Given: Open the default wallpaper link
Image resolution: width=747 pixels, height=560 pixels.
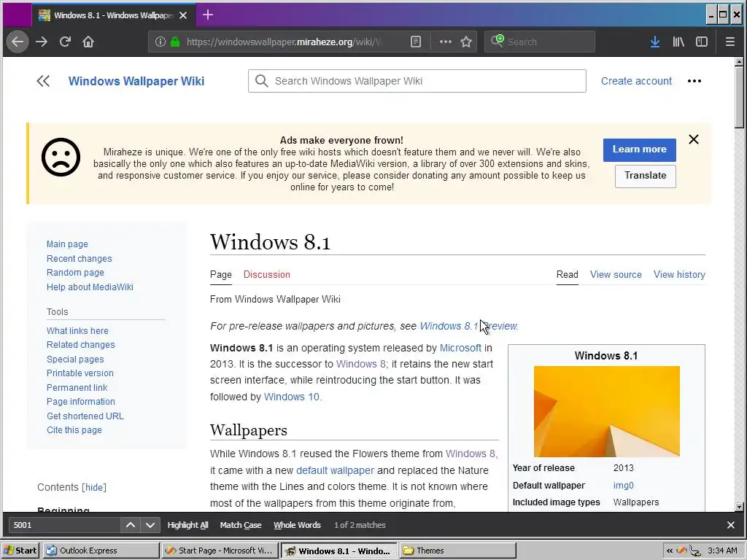Looking at the screenshot, I should [335, 470].
